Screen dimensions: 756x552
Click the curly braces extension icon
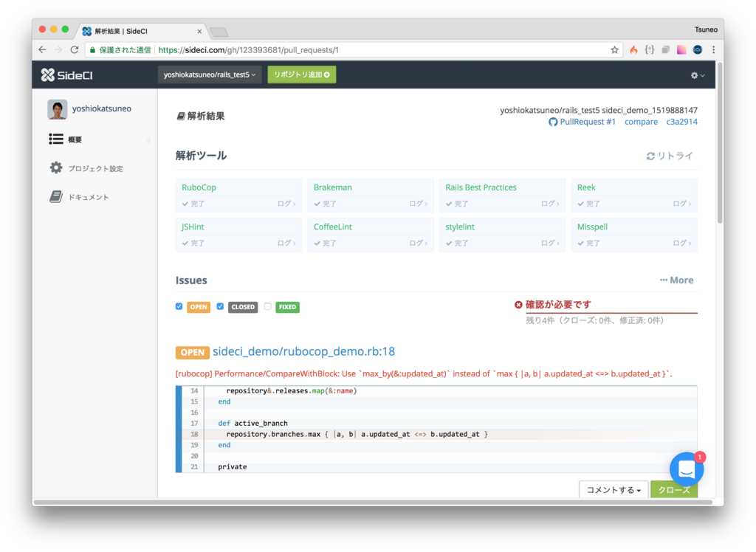click(650, 49)
